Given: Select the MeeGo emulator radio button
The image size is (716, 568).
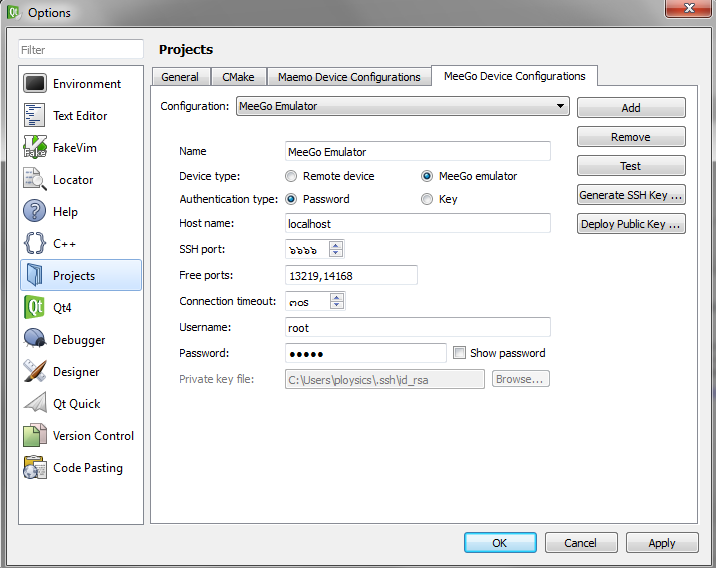Looking at the screenshot, I should 427,176.
